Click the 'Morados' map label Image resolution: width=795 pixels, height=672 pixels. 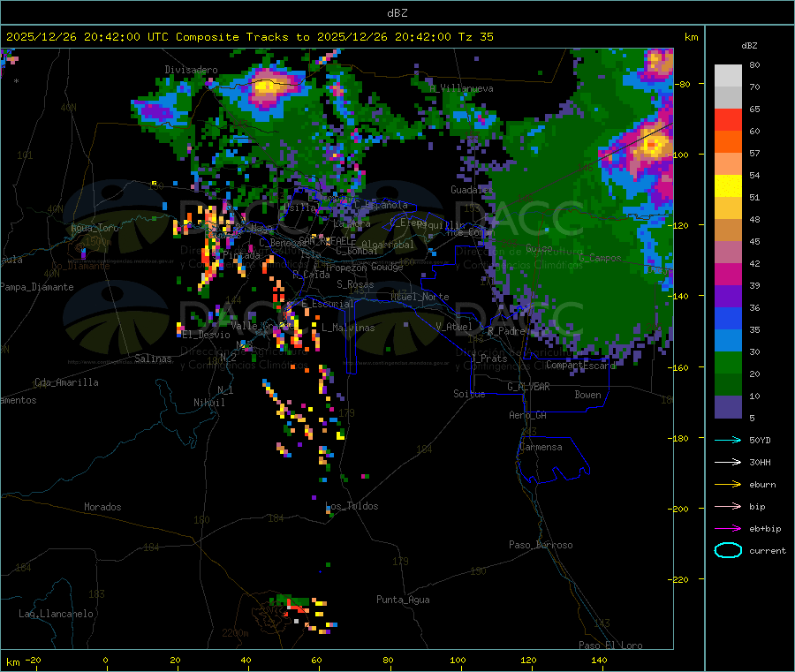pos(102,507)
